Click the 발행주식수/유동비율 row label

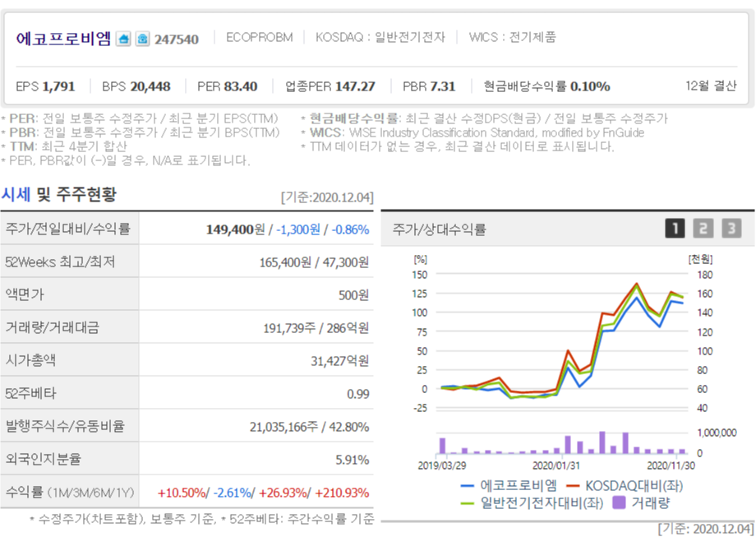(65, 426)
